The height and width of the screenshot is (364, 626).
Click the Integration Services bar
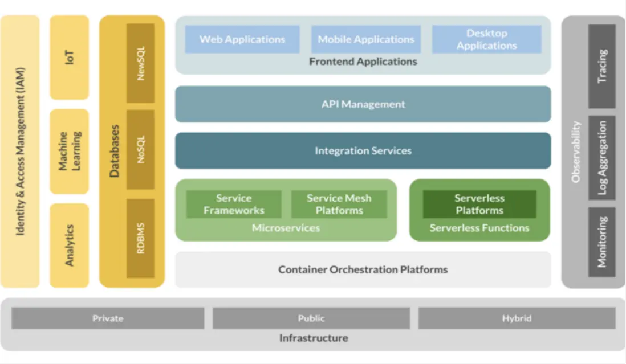(x=363, y=151)
